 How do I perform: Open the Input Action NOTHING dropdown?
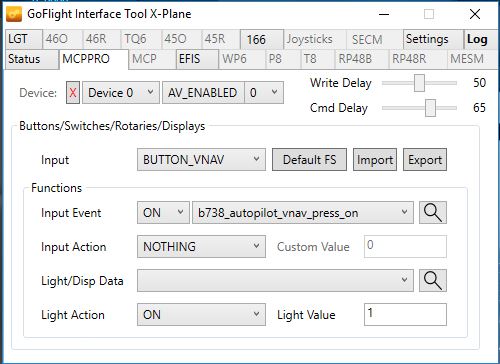tap(201, 247)
